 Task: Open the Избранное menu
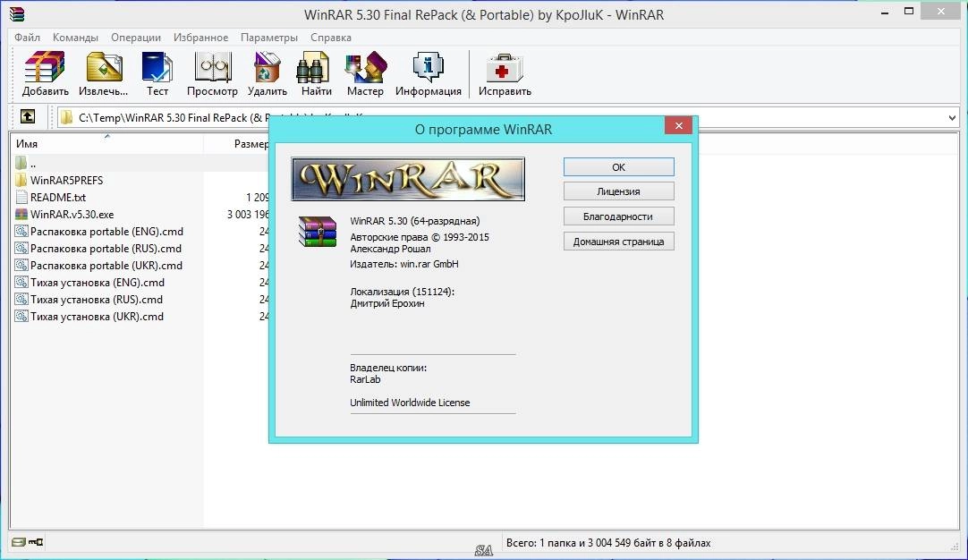tap(200, 37)
